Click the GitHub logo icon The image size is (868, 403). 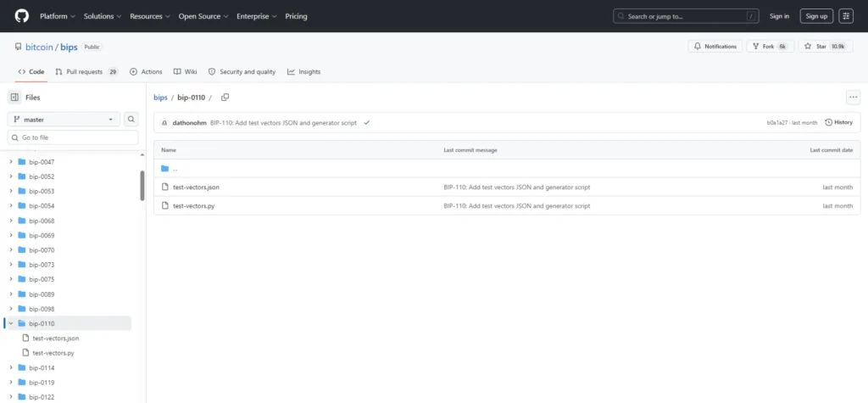22,16
